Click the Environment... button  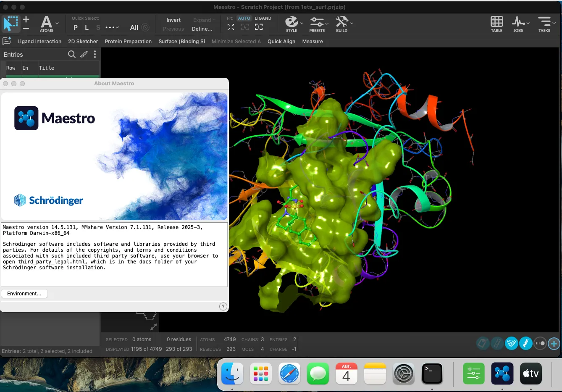(x=24, y=294)
